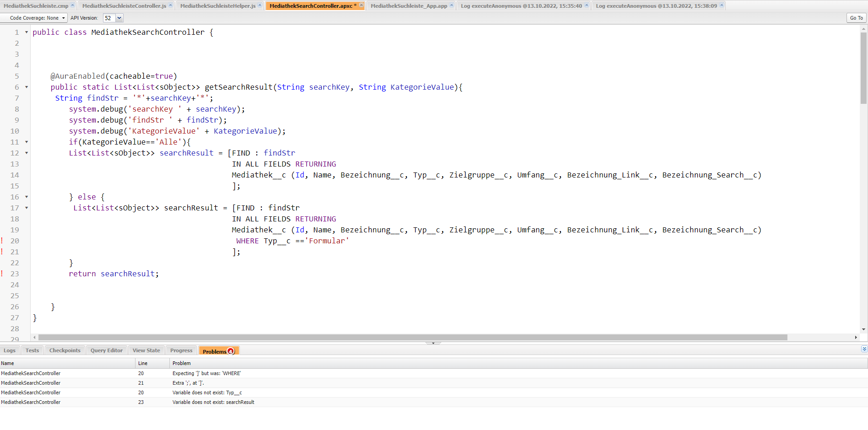Viewport: 868px width, 430px height.
Task: Switch to the Tests panel
Action: (x=32, y=350)
